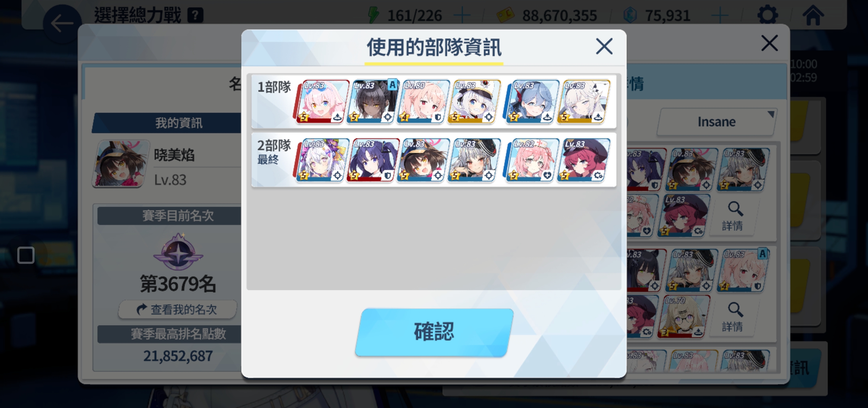
Task: Select the 2部隊 最終 team row label
Action: click(x=274, y=152)
